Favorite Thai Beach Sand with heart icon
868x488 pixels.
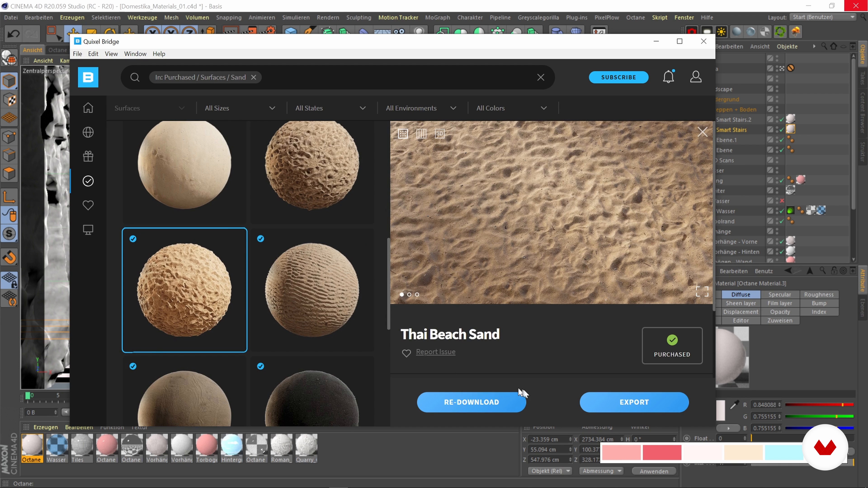[x=406, y=353]
